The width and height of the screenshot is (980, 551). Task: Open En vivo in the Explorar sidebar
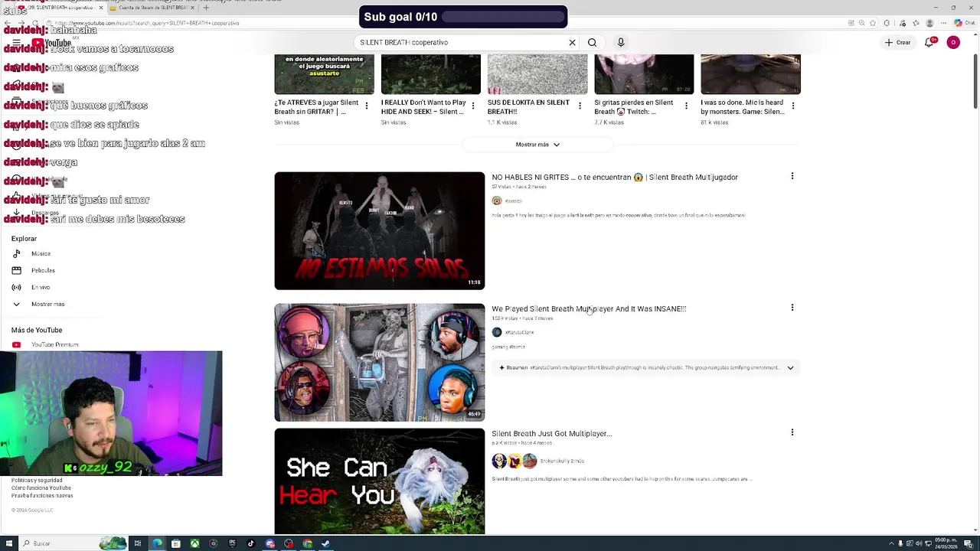point(41,287)
